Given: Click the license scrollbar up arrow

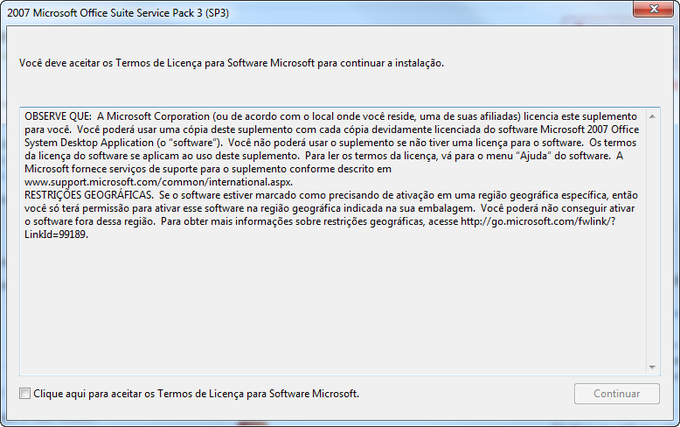Looking at the screenshot, I should coord(653,112).
